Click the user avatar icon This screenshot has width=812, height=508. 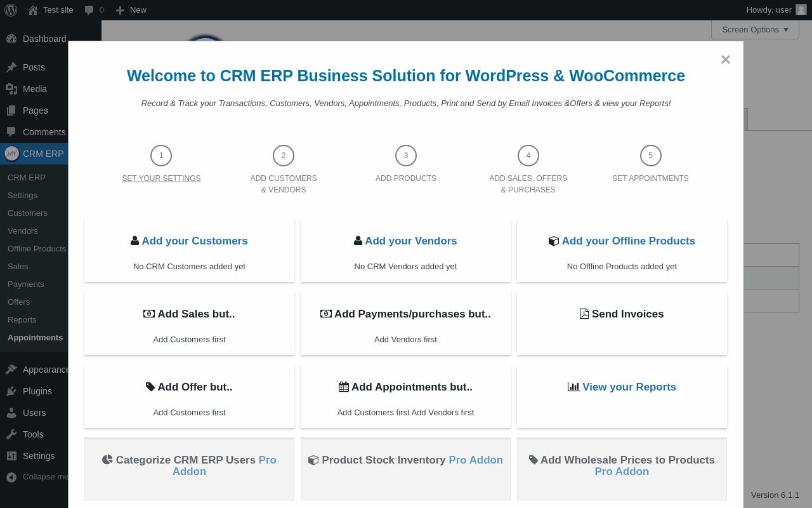click(801, 10)
